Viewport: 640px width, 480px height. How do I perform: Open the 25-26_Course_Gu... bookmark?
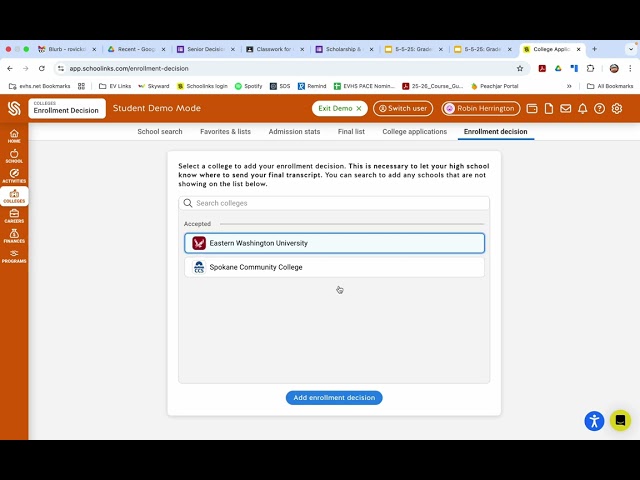pyautogui.click(x=433, y=86)
